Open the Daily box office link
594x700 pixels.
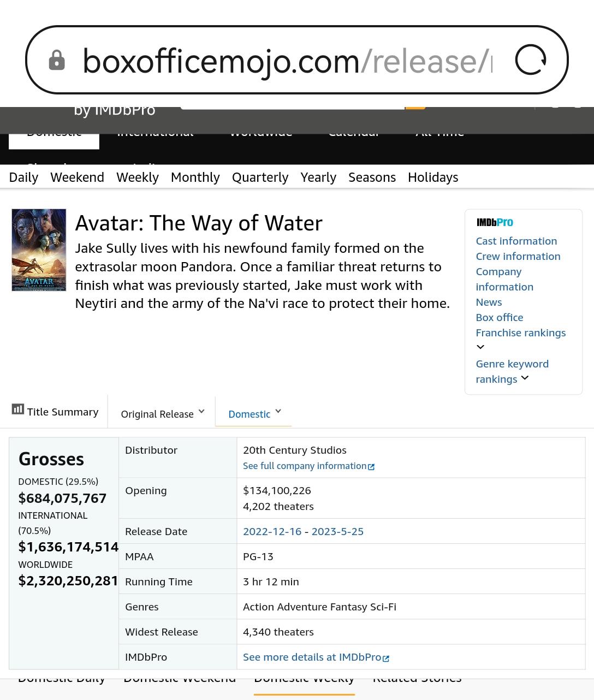(x=23, y=177)
